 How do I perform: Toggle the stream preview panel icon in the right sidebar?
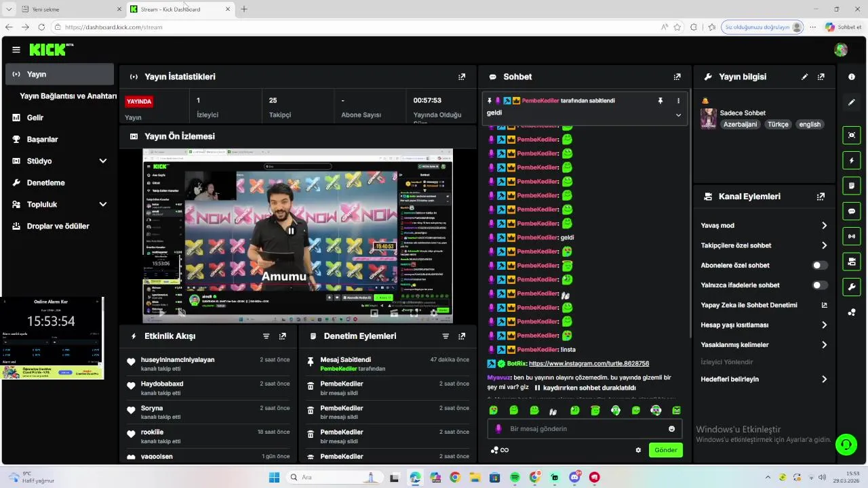tap(852, 135)
